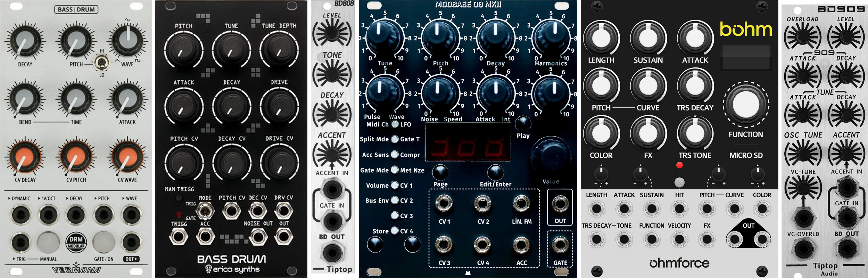The height and width of the screenshot is (278, 868).
Task: Click the NOISE OUT jack on Erica Synths
Action: tap(258, 237)
